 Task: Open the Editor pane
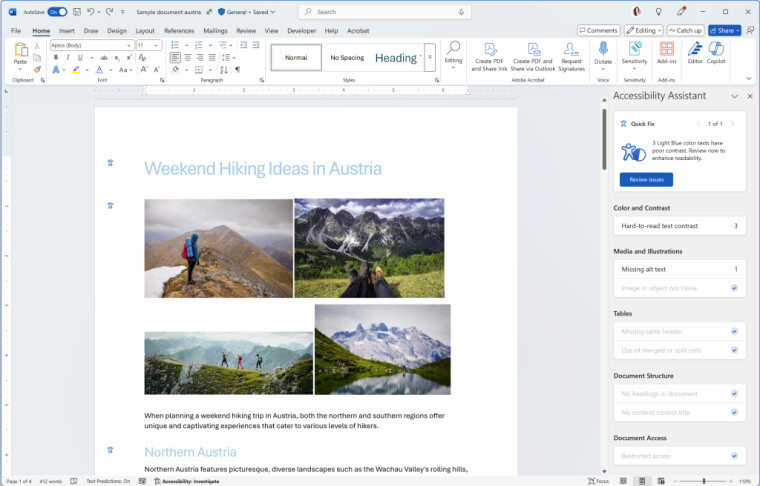coord(695,53)
